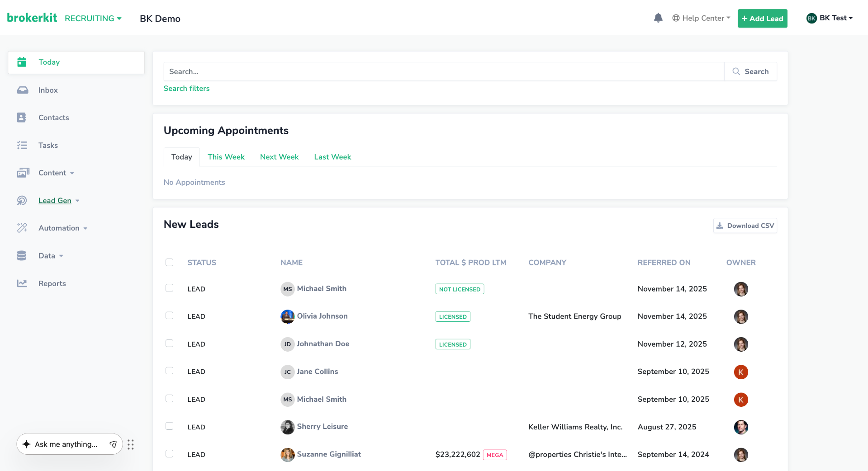
Task: Select the checkbox next to Jane Collins
Action: (x=170, y=371)
